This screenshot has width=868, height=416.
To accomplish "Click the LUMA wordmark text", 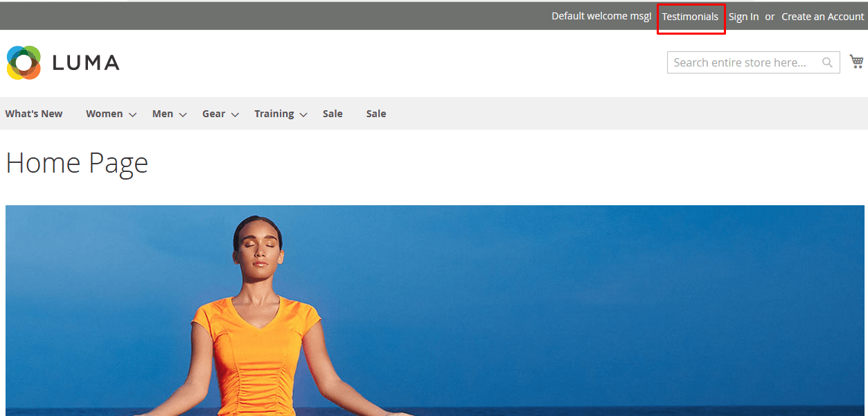I will pos(86,63).
